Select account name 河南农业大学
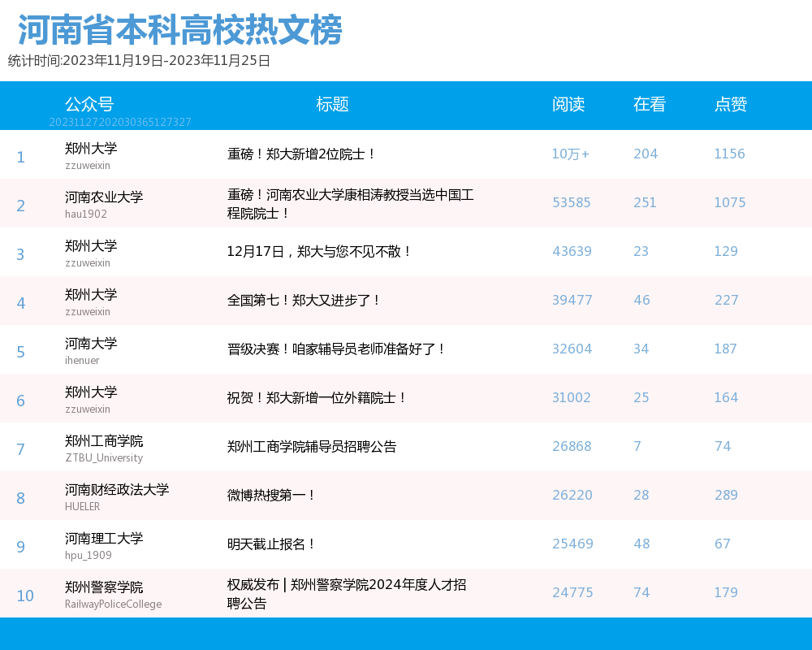 104,197
